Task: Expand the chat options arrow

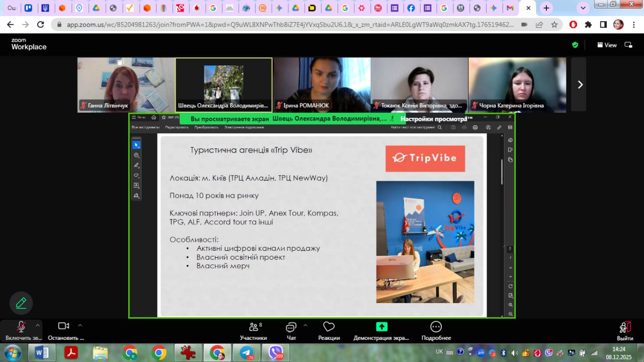Action: pyautogui.click(x=305, y=325)
